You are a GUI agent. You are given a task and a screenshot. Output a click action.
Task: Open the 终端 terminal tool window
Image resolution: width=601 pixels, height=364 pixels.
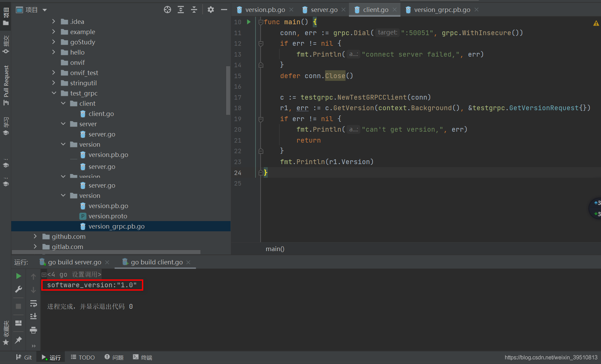pos(143,357)
